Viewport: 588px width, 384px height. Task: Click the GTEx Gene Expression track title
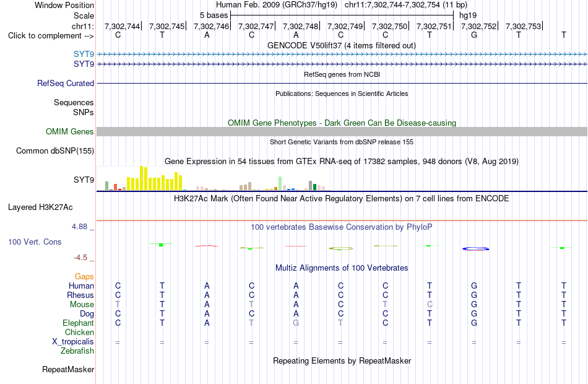click(x=342, y=162)
